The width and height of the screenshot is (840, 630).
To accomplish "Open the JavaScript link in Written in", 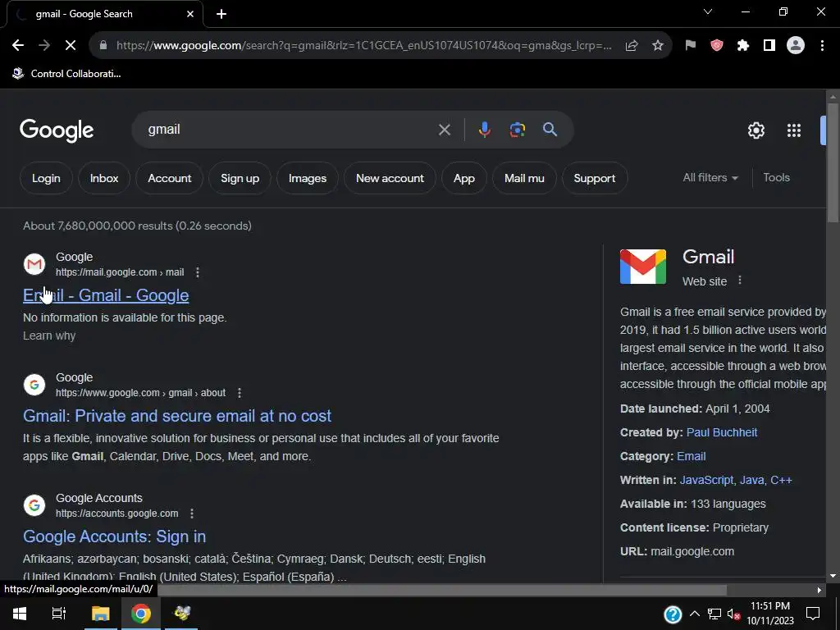I will tap(706, 480).
